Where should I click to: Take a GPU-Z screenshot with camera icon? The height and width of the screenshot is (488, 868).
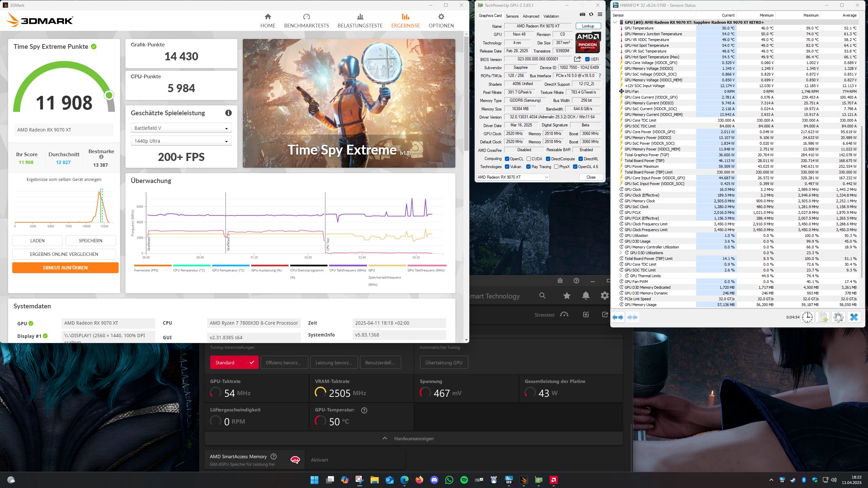(x=582, y=15)
